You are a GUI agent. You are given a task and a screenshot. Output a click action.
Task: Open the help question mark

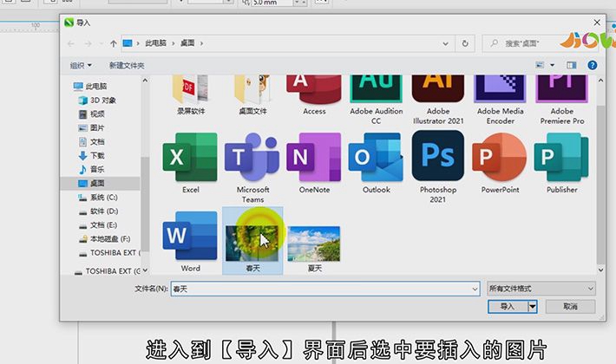click(592, 65)
